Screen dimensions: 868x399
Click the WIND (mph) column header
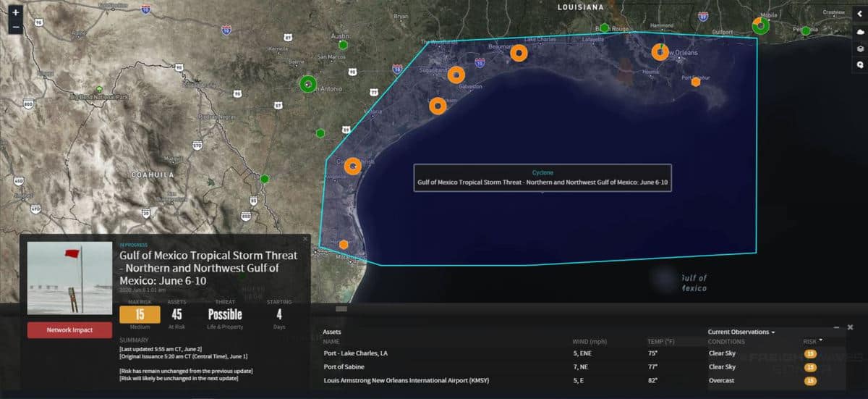(x=589, y=341)
